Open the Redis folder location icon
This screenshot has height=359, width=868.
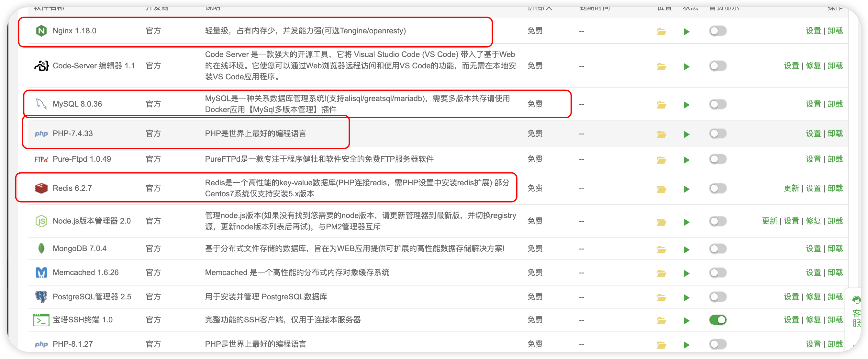tap(661, 189)
